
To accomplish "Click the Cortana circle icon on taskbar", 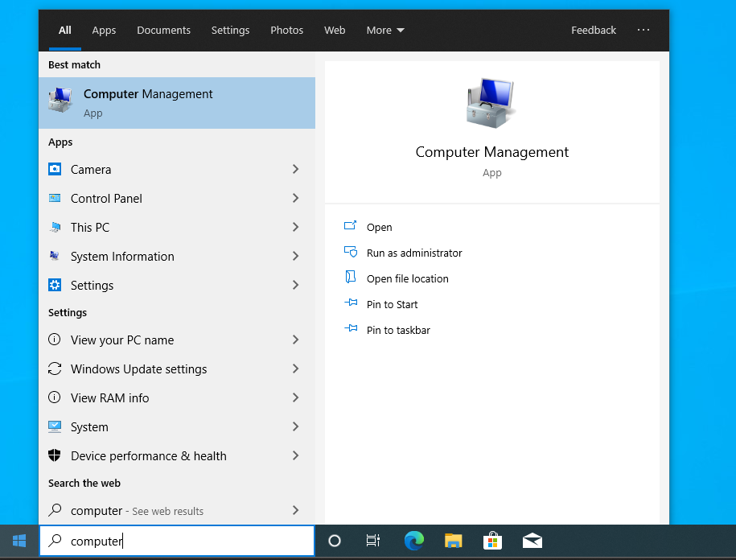I will point(334,541).
